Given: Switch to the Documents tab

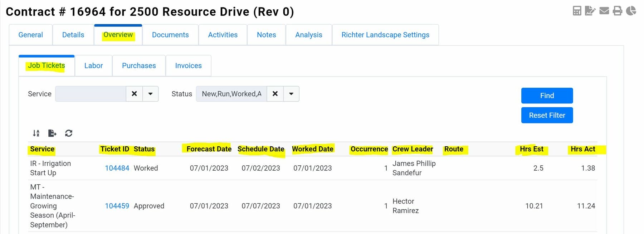Looking at the screenshot, I should click(170, 35).
